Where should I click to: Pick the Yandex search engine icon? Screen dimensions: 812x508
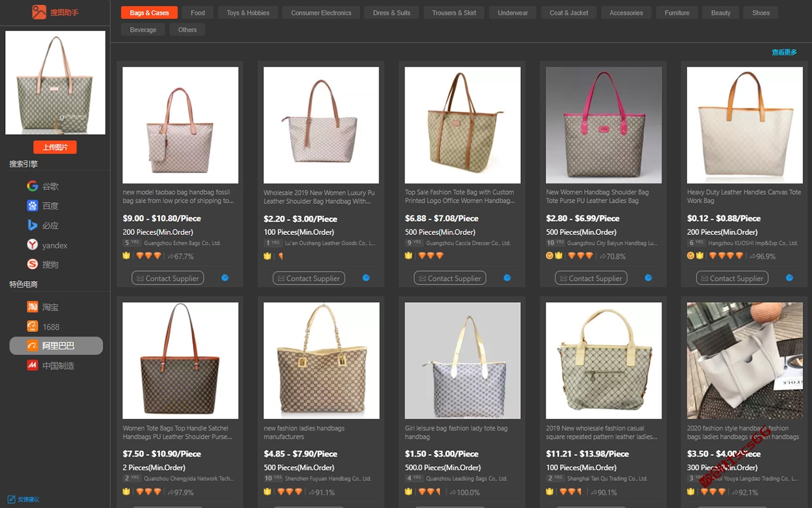click(32, 245)
